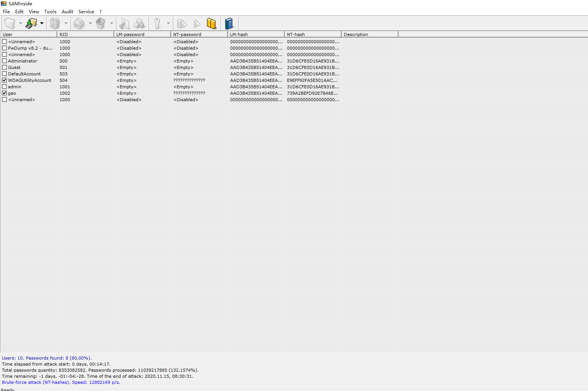Click the stacked cubes toolbar icon
The image size is (588, 391).
pos(140,23)
